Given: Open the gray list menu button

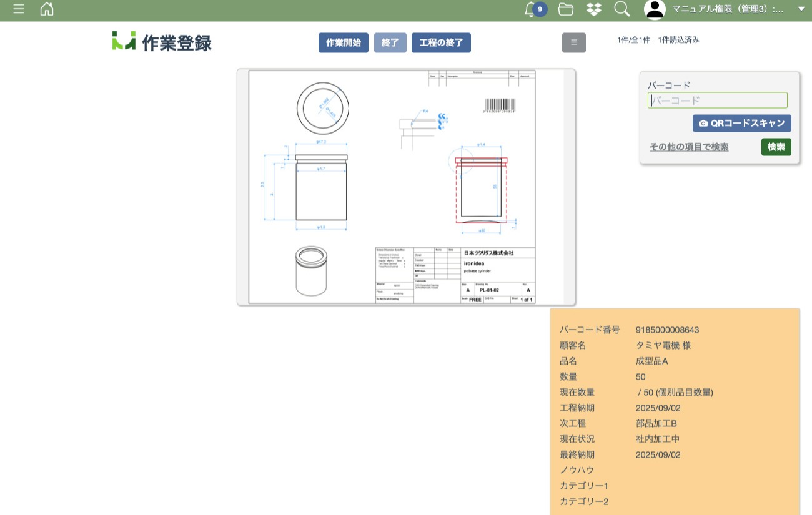Looking at the screenshot, I should pos(574,42).
